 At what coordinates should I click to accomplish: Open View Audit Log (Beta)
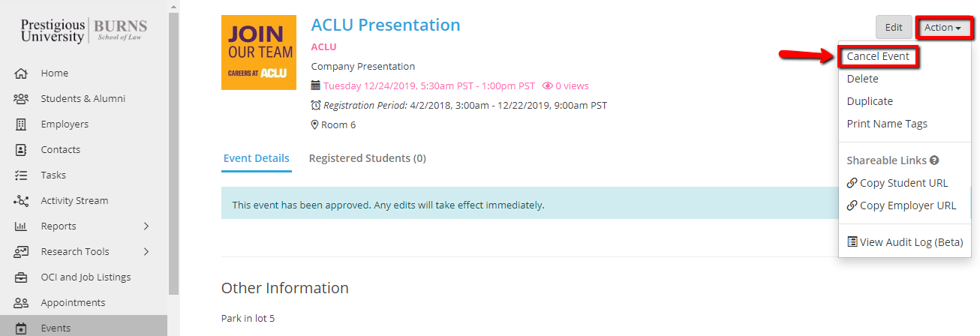pos(904,242)
